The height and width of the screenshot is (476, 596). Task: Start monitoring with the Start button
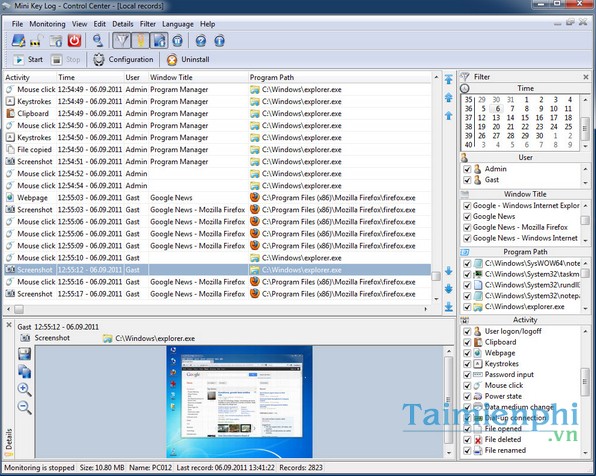click(x=28, y=60)
